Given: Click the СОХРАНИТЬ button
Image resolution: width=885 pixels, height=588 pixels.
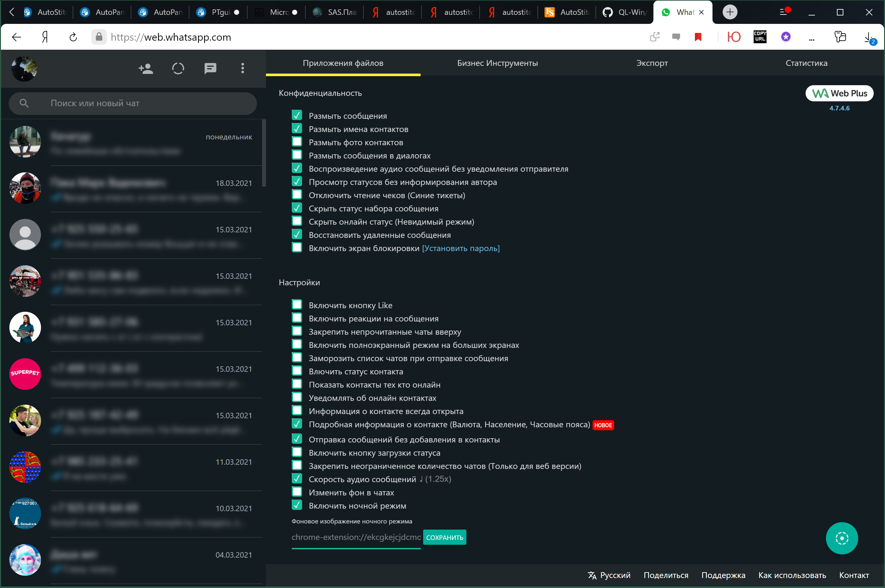Looking at the screenshot, I should tap(445, 537).
